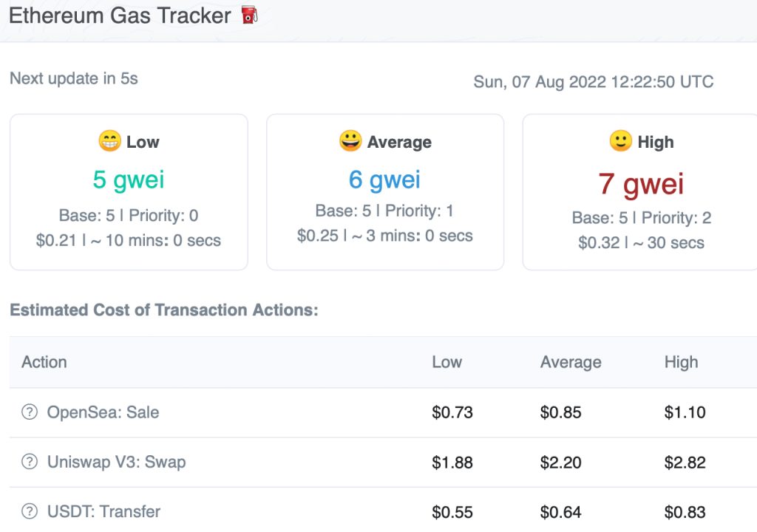757x532 pixels.
Task: Click the UTC timestamp display
Action: (592, 82)
